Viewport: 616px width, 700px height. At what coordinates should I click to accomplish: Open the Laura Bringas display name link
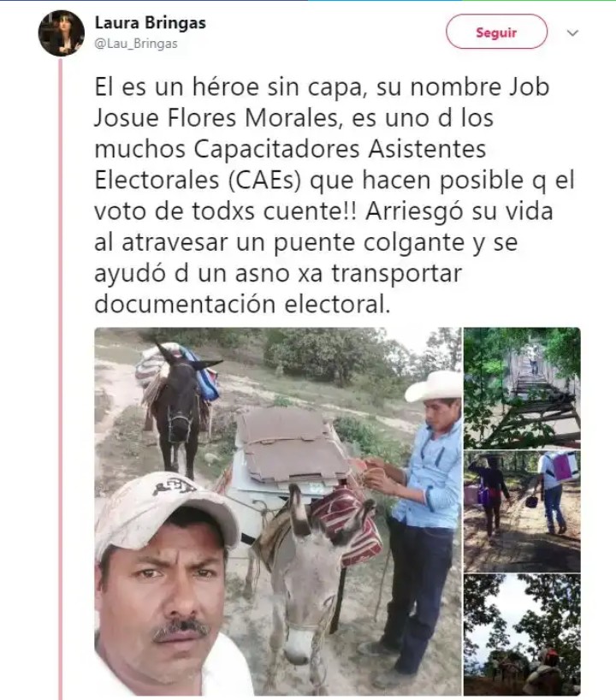coord(150,23)
